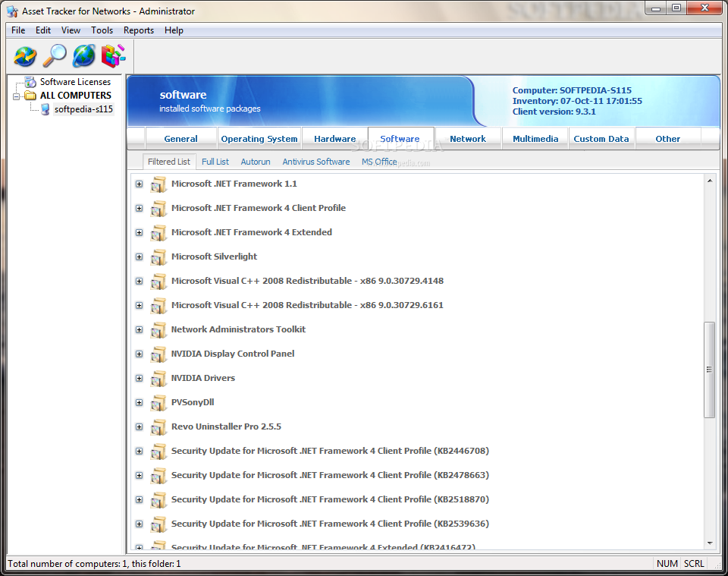Expand the NVIDIA Drivers entry
The image size is (728, 576).
click(x=140, y=378)
